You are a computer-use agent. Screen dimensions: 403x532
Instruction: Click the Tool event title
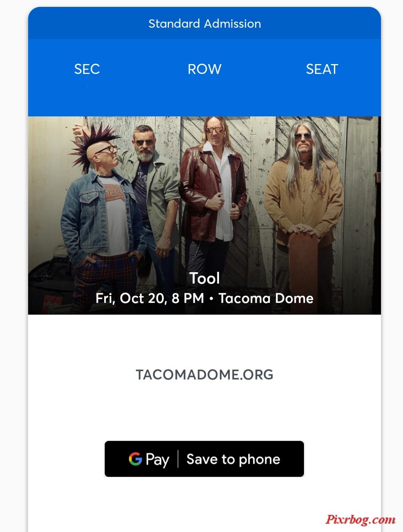tap(205, 278)
